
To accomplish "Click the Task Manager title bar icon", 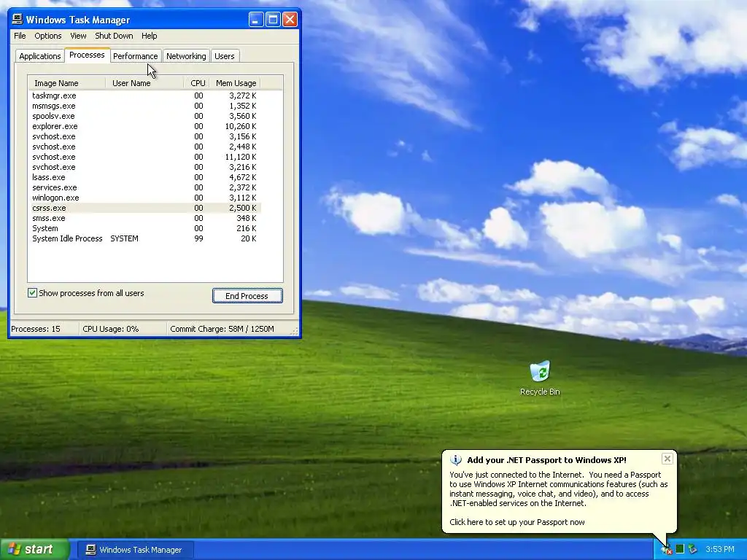I will [18, 19].
